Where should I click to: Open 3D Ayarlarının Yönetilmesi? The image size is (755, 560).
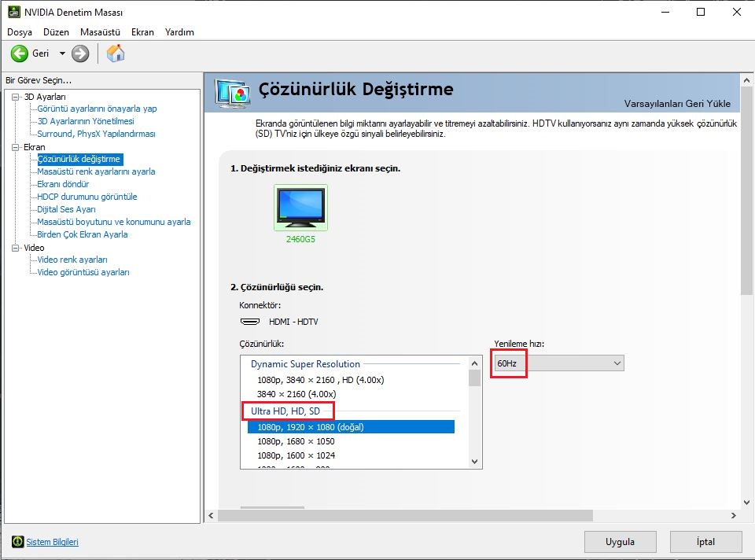tap(86, 121)
